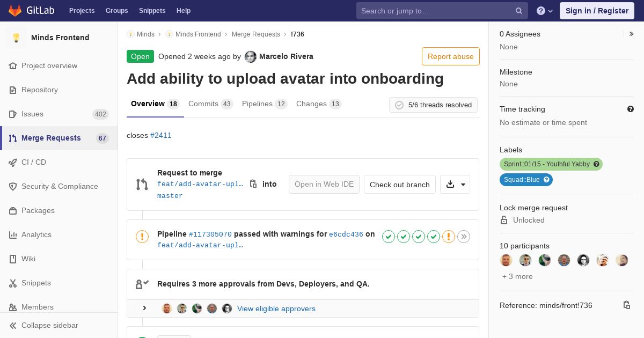
Task: Open CI / CD in sidebar
Action: click(x=59, y=162)
